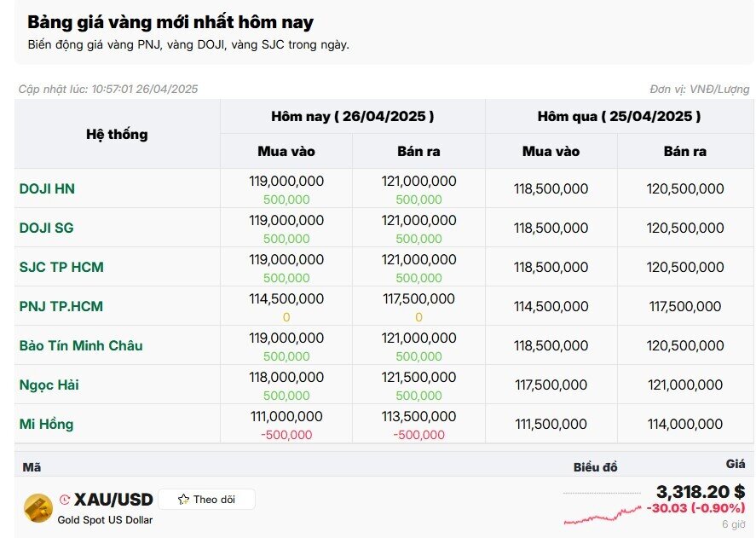
Task: Open the Ngọc Hải system link
Action: 49,385
